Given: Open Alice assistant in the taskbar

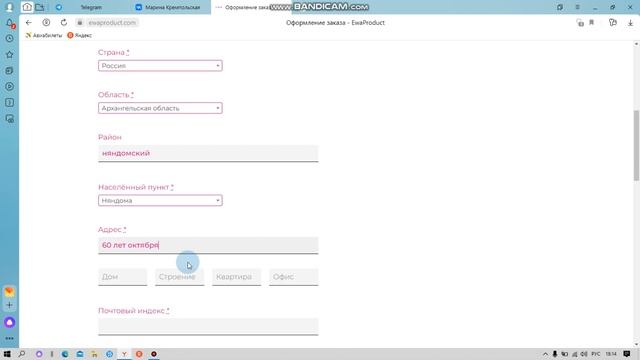Looking at the screenshot, I should (39, 354).
